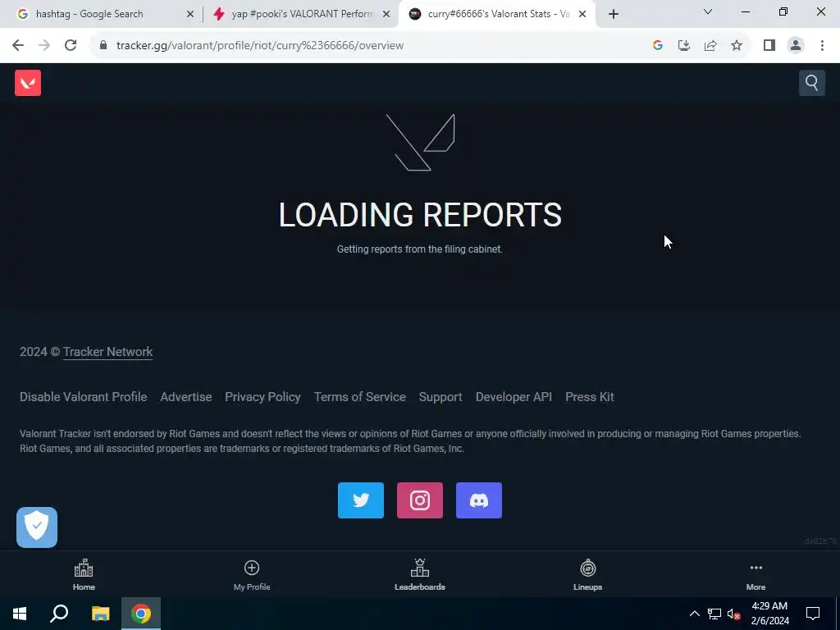Share this page via share icon
This screenshot has width=840, height=630.
pos(710,46)
